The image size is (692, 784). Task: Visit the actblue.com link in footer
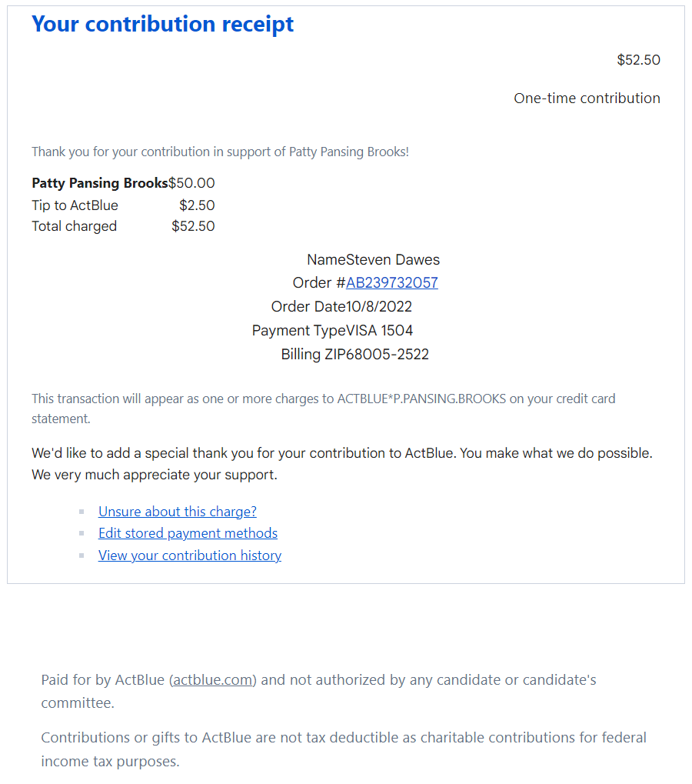[x=213, y=680]
